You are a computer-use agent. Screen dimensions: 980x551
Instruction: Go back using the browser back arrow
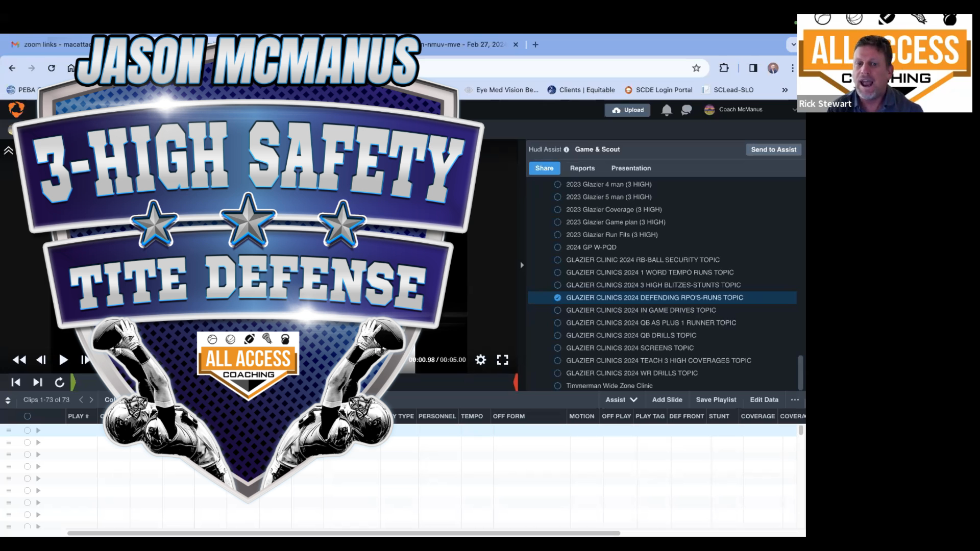12,68
